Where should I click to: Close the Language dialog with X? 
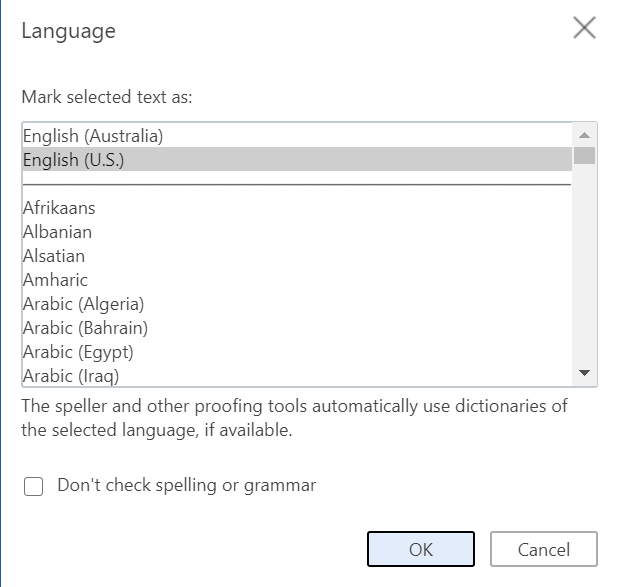click(x=584, y=28)
